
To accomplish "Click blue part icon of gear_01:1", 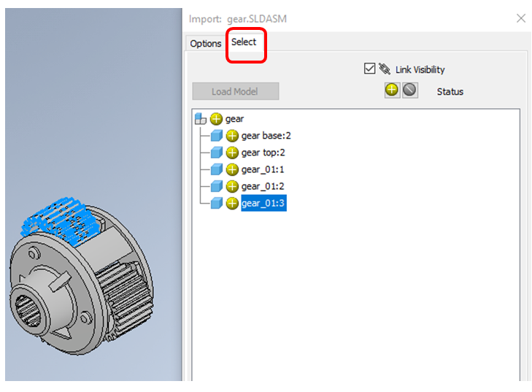I will pos(217,169).
